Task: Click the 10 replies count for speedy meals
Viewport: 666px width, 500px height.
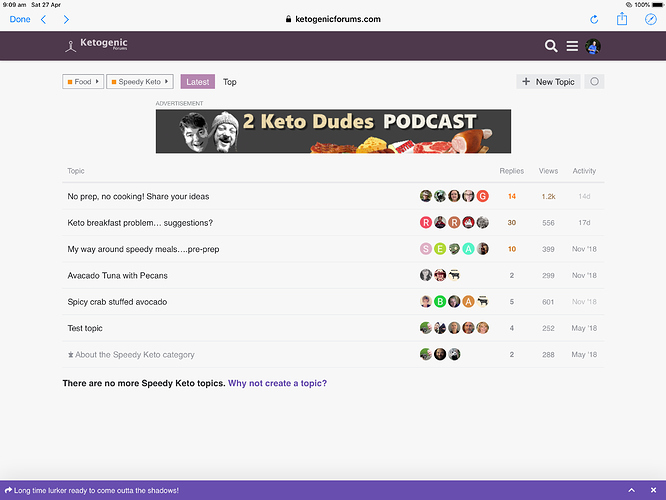Action: [x=512, y=249]
